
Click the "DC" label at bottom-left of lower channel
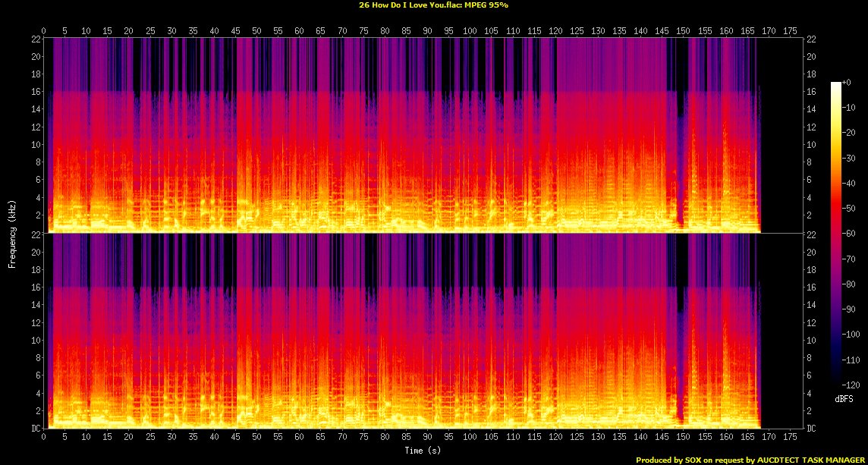point(33,429)
